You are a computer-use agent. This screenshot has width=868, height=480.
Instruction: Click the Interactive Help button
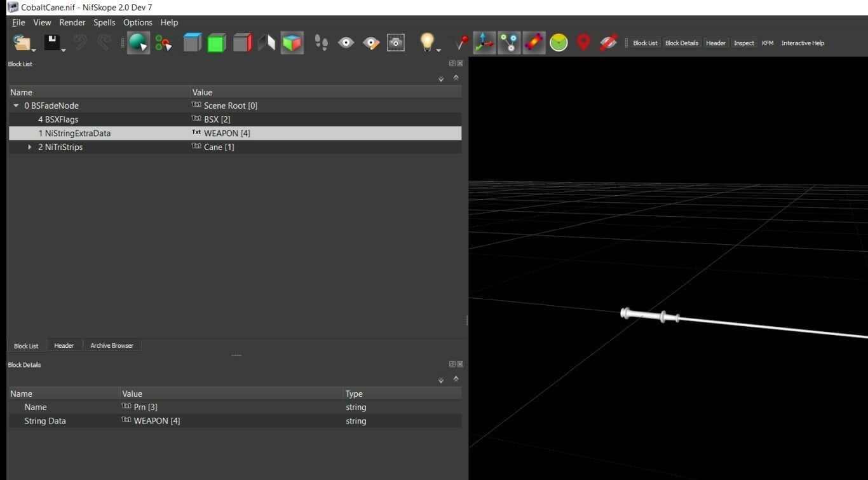click(x=803, y=43)
